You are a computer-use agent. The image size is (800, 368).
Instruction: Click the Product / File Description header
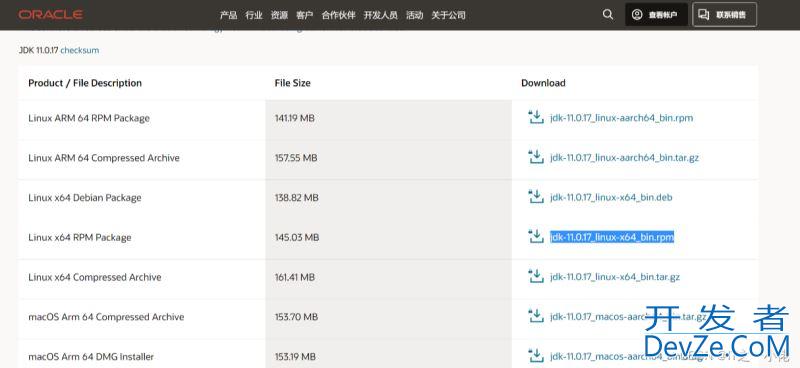(x=85, y=83)
